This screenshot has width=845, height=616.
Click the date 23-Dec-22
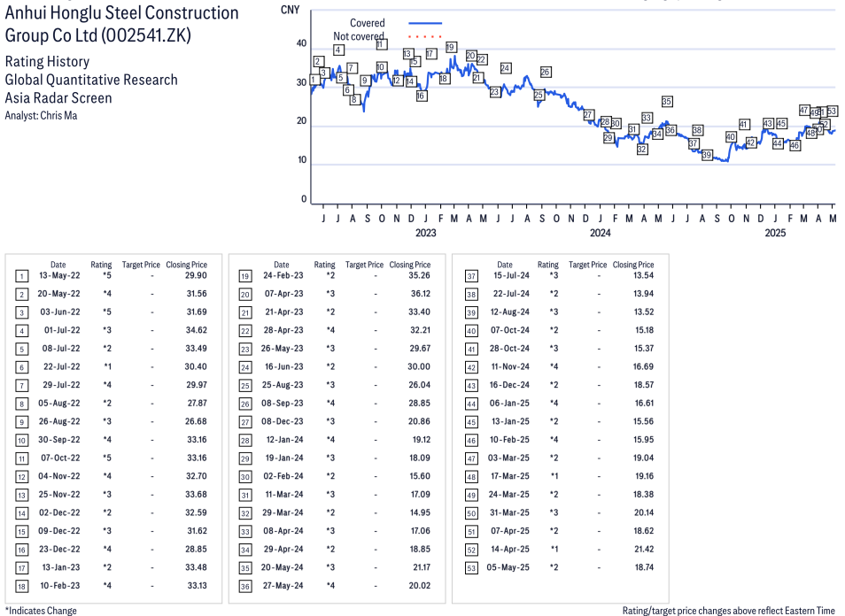59,550
